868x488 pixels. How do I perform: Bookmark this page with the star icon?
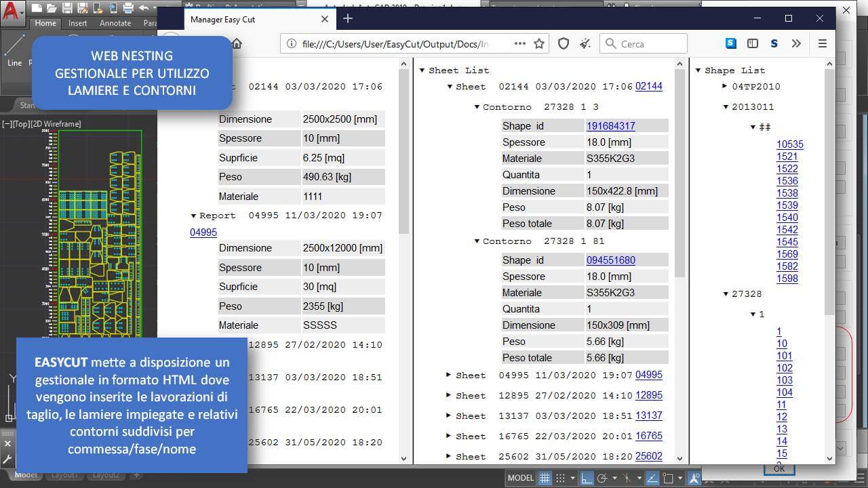[539, 43]
